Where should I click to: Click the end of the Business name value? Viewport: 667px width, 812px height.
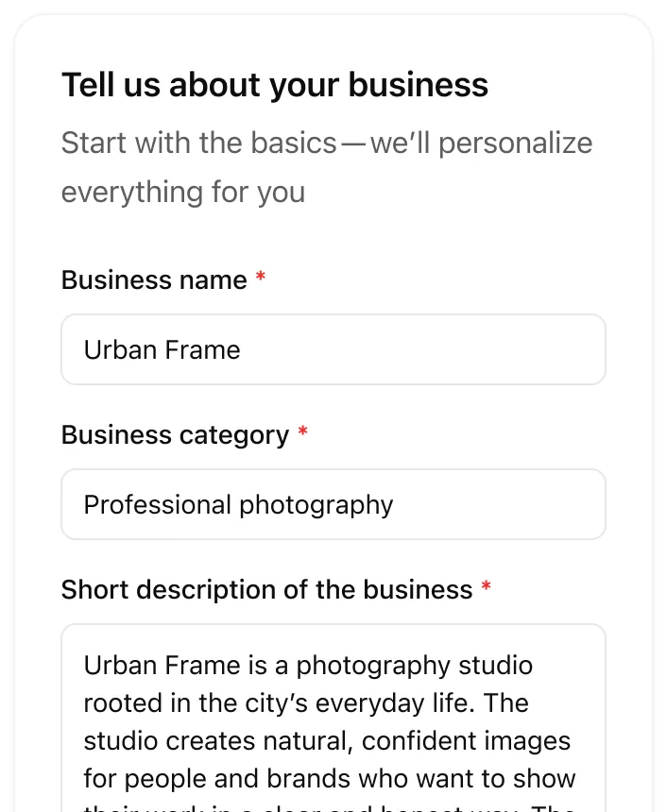tap(240, 349)
